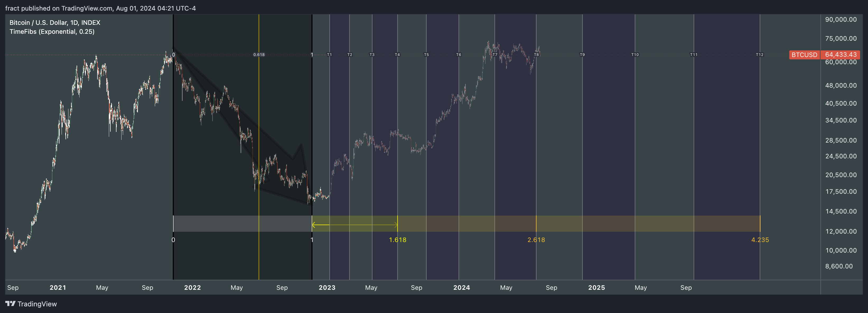Click the 75,000.00 price axis label
Viewport: 868px width, 313px height.
click(841, 38)
